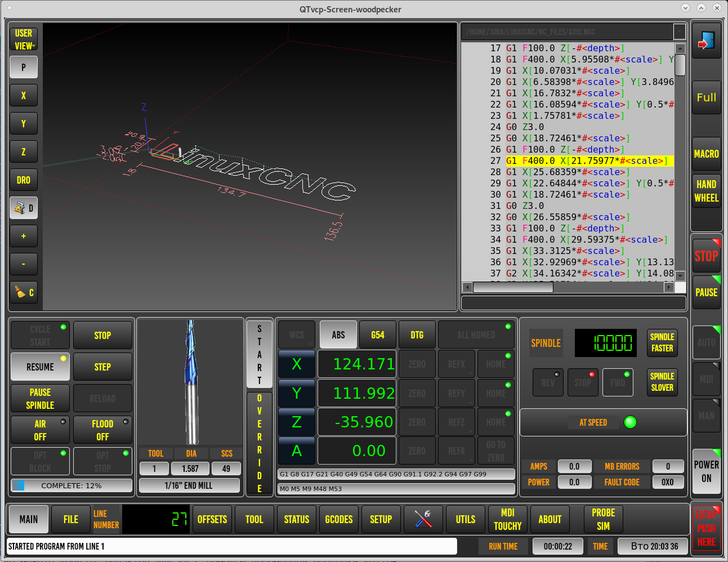The width and height of the screenshot is (728, 562).
Task: Open the REFY dropdown menu
Action: tap(457, 393)
